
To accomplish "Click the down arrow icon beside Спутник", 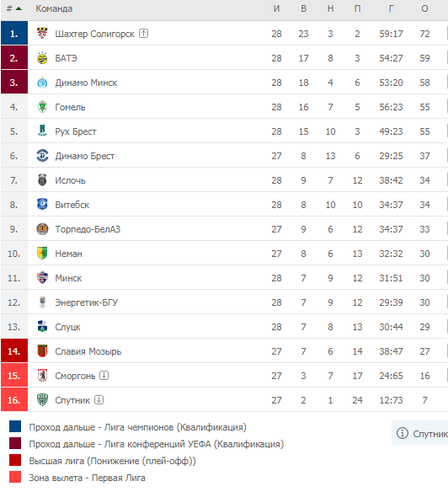I will [99, 399].
